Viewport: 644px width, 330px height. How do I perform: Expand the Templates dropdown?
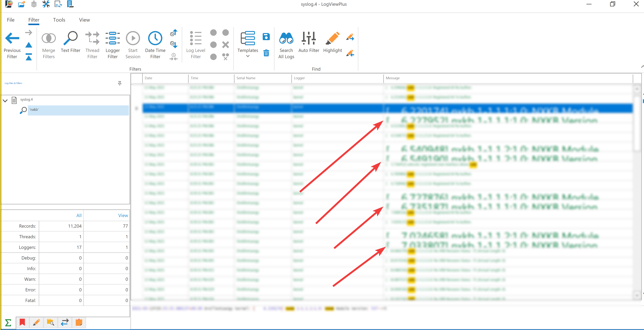248,56
